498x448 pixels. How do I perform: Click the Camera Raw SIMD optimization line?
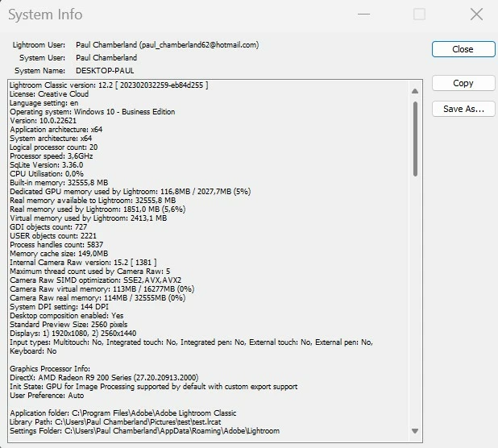96,280
